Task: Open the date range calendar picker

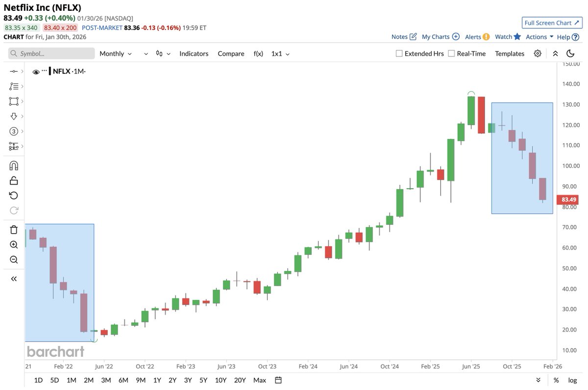Action: (278, 380)
